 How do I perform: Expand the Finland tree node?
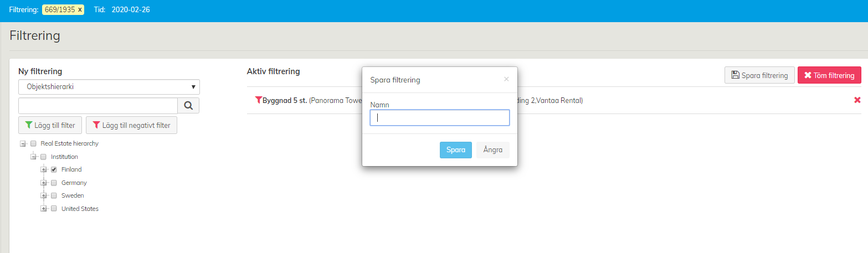click(44, 169)
